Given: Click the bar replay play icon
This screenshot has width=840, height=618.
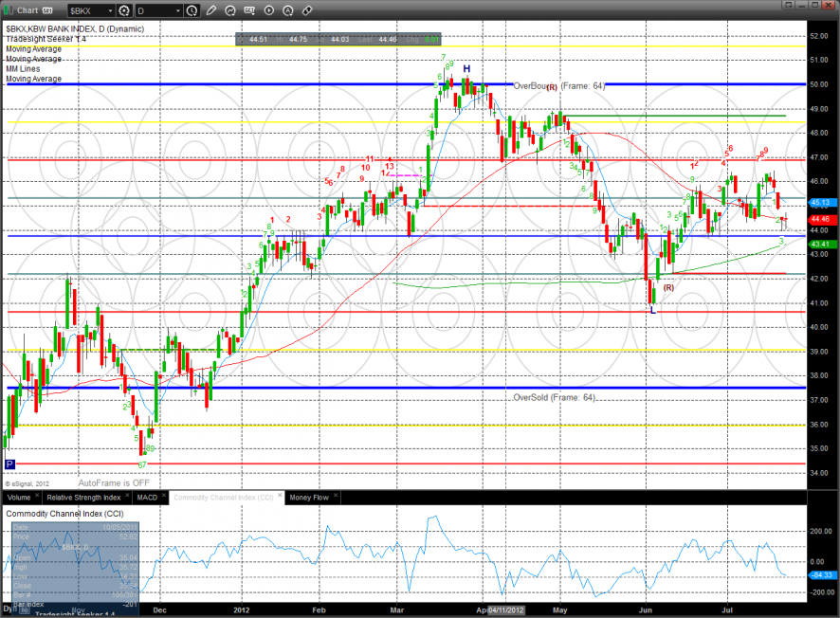Looking at the screenshot, I should [x=269, y=10].
